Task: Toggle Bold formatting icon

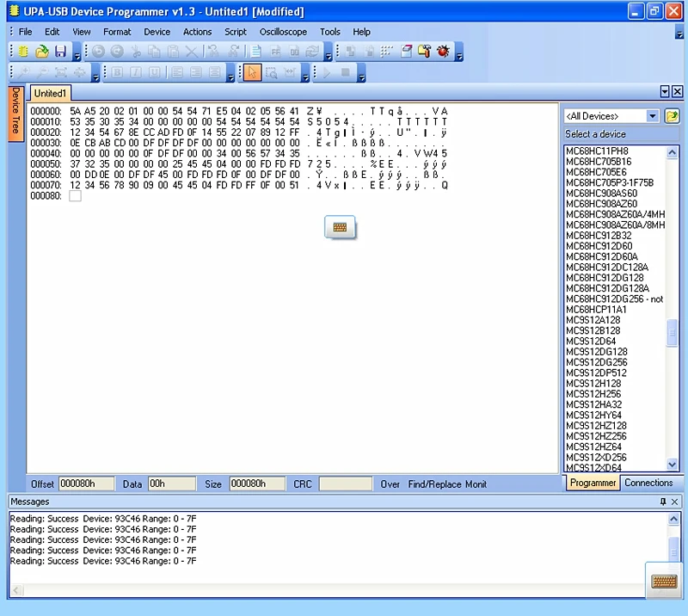Action: point(117,72)
